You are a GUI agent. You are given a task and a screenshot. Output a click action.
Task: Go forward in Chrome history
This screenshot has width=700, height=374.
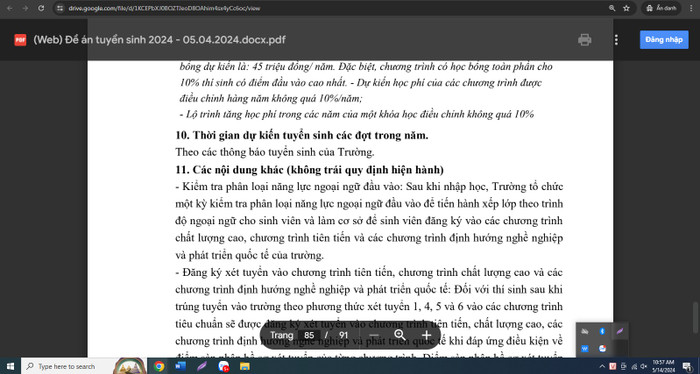pos(25,8)
